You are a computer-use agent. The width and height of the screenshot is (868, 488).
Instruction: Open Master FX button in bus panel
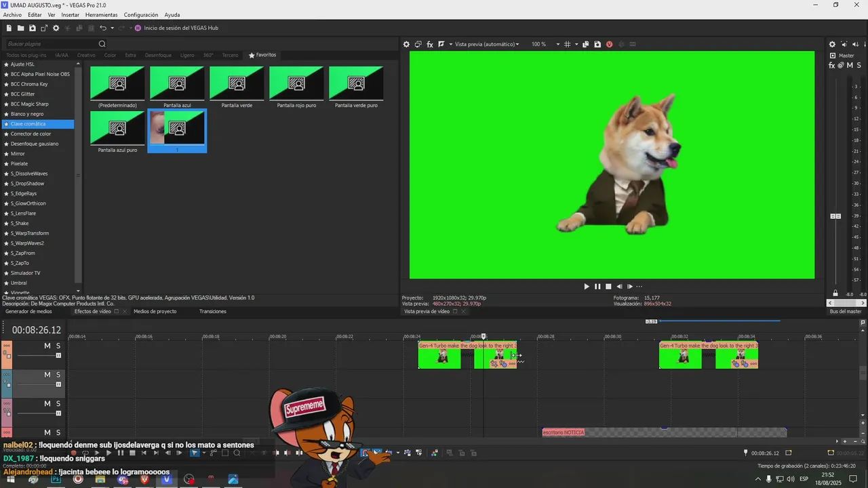(833, 66)
